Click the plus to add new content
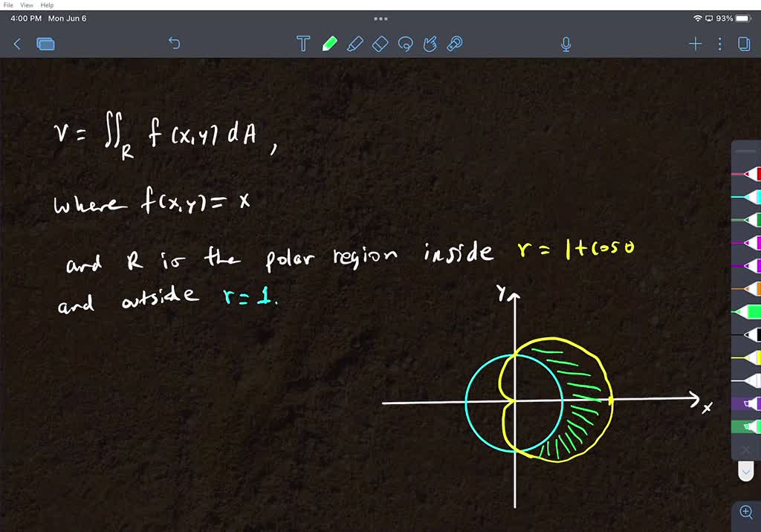This screenshot has height=532, width=761. tap(695, 44)
